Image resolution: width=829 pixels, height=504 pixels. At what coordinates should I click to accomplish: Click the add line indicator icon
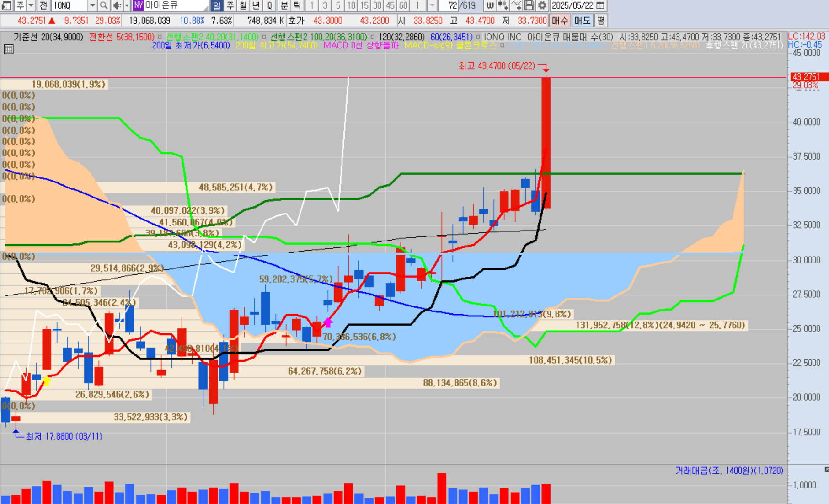pos(516,5)
